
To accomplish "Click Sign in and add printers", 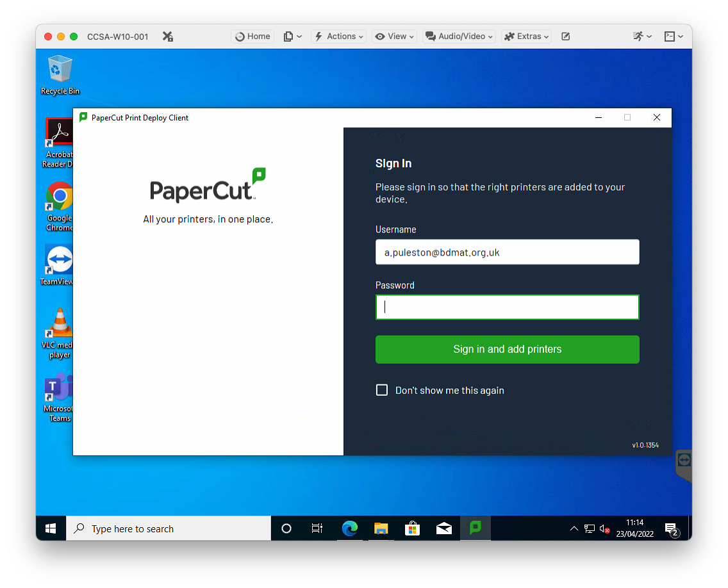I will point(507,349).
